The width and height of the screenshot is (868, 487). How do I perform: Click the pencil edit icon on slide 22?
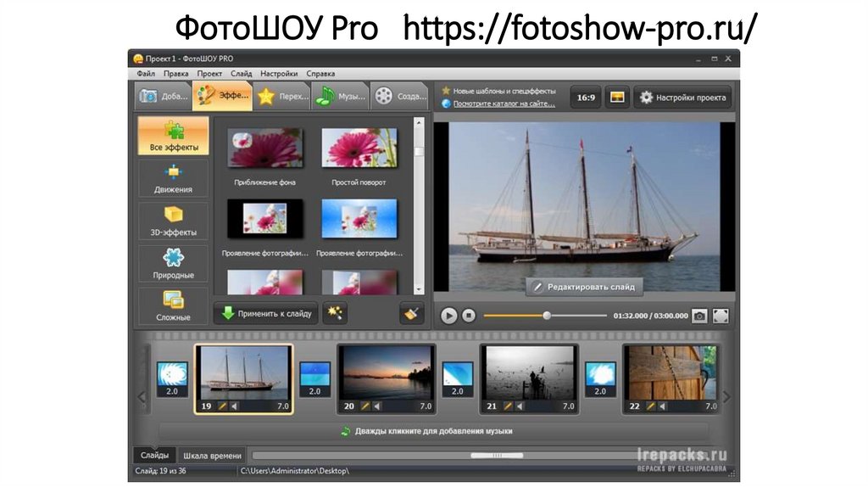coord(651,406)
